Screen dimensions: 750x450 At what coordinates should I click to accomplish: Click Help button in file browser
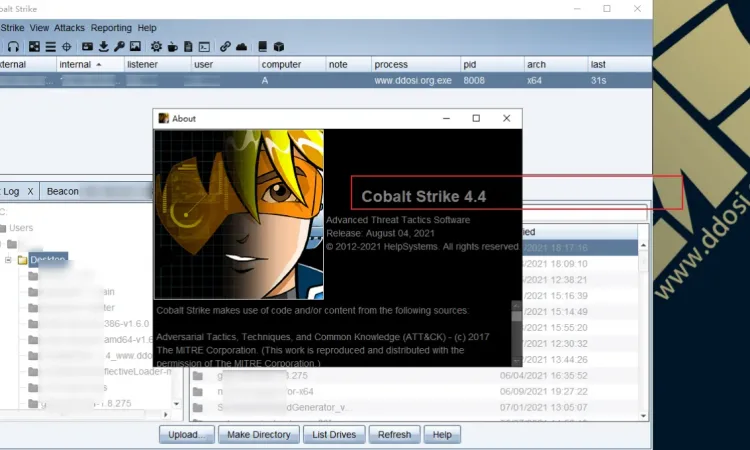click(442, 435)
